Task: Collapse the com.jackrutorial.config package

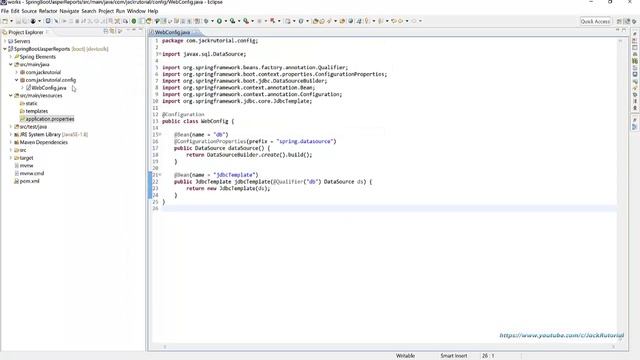Action: 17,80
